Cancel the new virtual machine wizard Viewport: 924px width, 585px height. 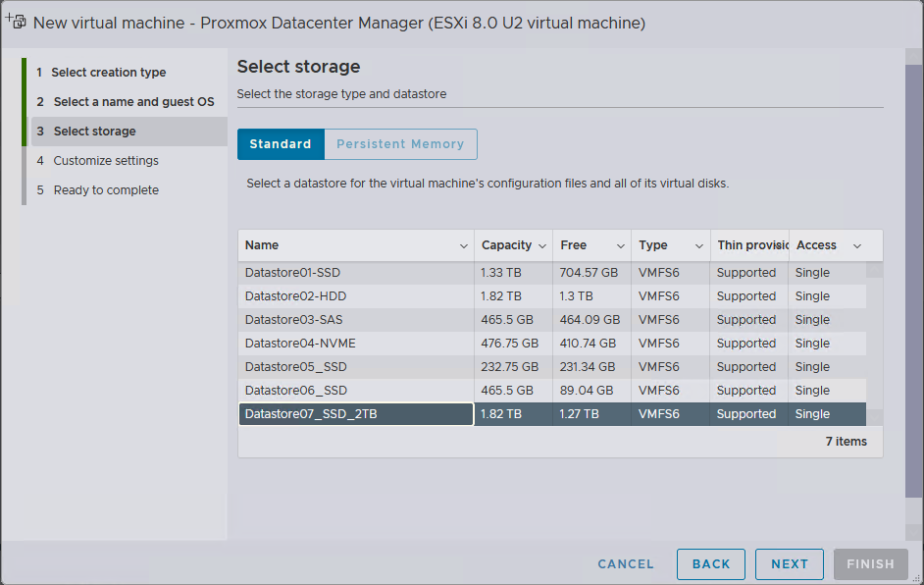pyautogui.click(x=626, y=564)
